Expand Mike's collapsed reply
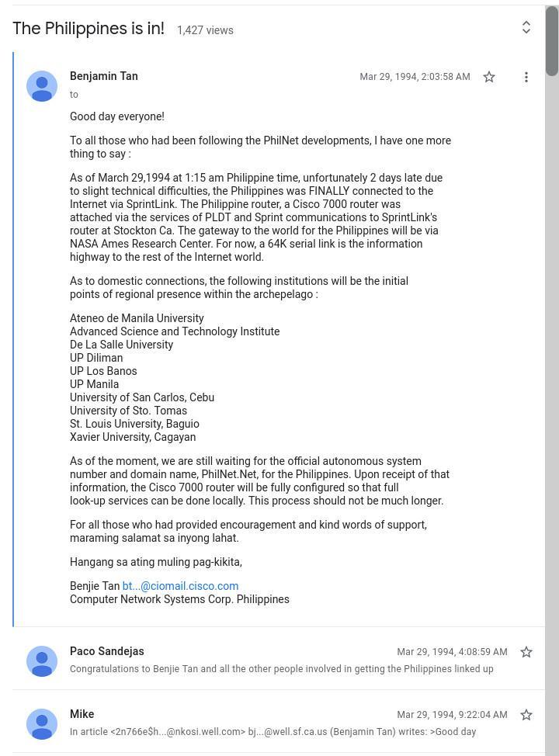Screen dimensions: 559x756 coord(273,732)
